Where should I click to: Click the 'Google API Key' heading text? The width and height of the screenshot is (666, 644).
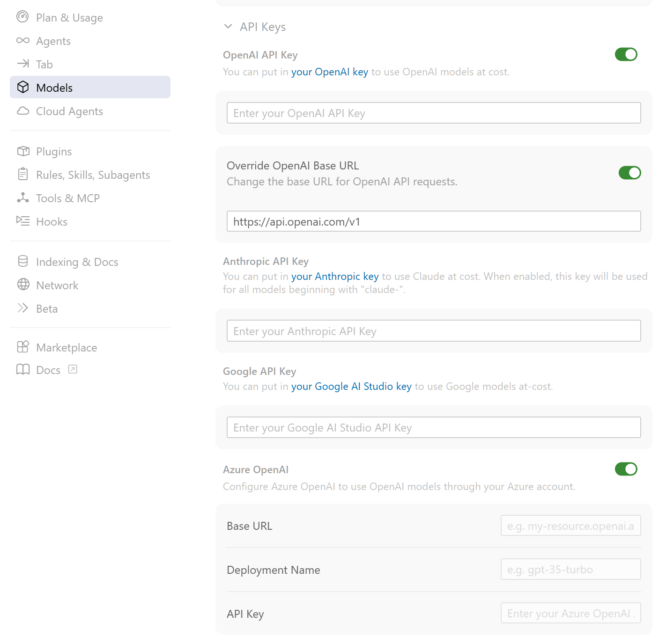click(259, 371)
